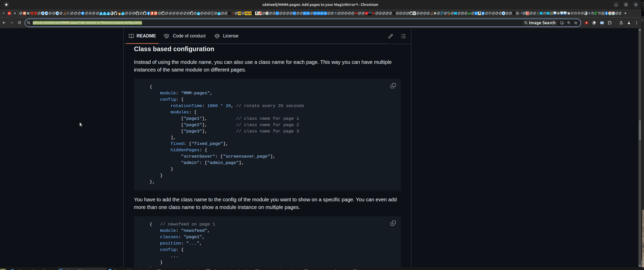
Task: Copy the MMM-pages config code block
Action: tap(393, 86)
